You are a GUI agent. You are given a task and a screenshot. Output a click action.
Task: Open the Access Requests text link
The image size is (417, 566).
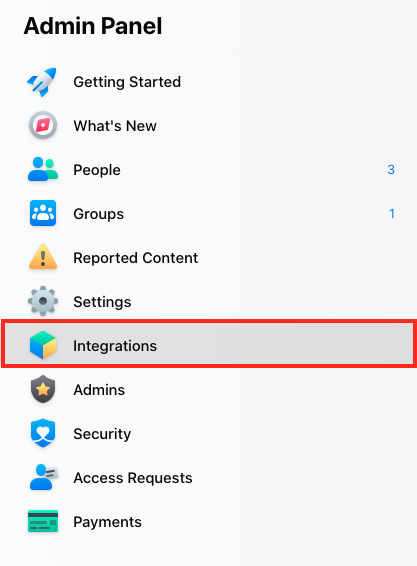(133, 478)
